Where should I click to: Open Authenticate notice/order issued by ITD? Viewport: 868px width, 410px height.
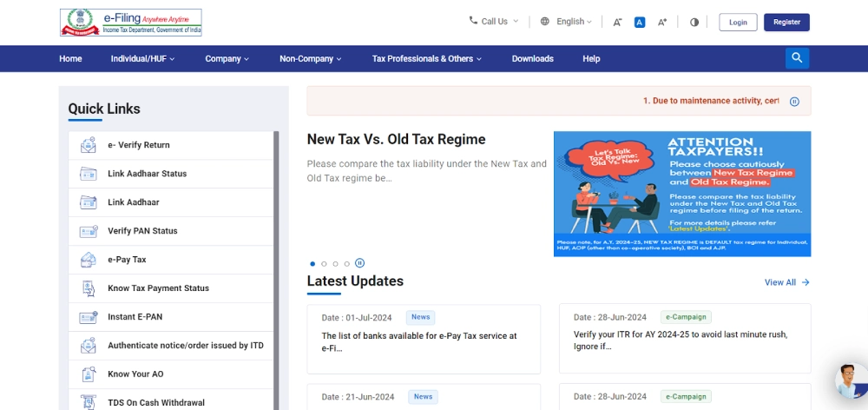point(171,346)
